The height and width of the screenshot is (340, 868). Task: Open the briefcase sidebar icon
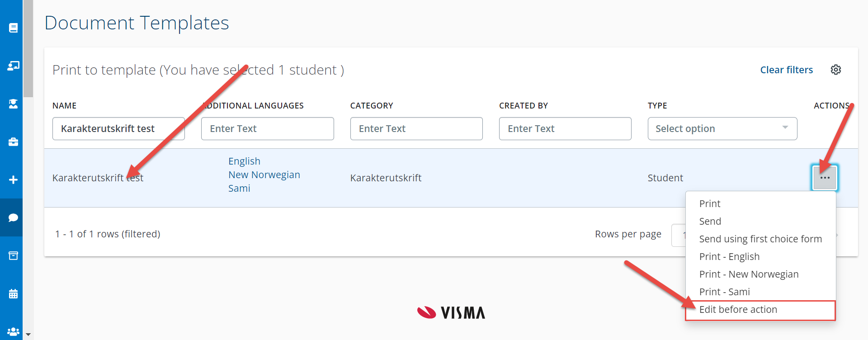click(13, 142)
